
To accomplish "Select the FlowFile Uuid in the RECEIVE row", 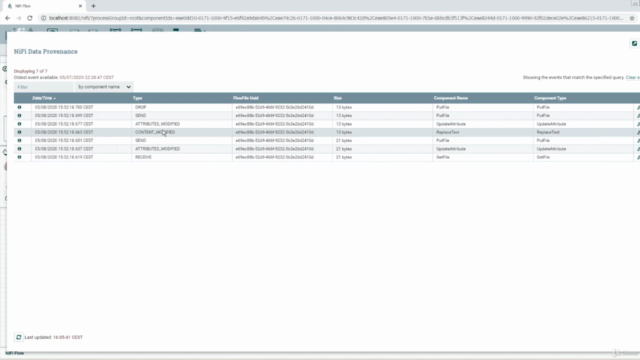I will pos(275,157).
